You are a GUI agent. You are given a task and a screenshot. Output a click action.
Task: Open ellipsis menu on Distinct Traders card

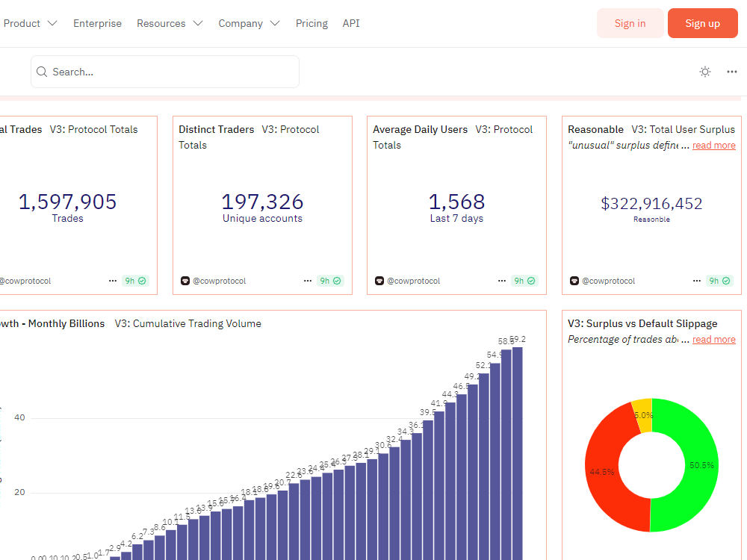click(x=308, y=281)
